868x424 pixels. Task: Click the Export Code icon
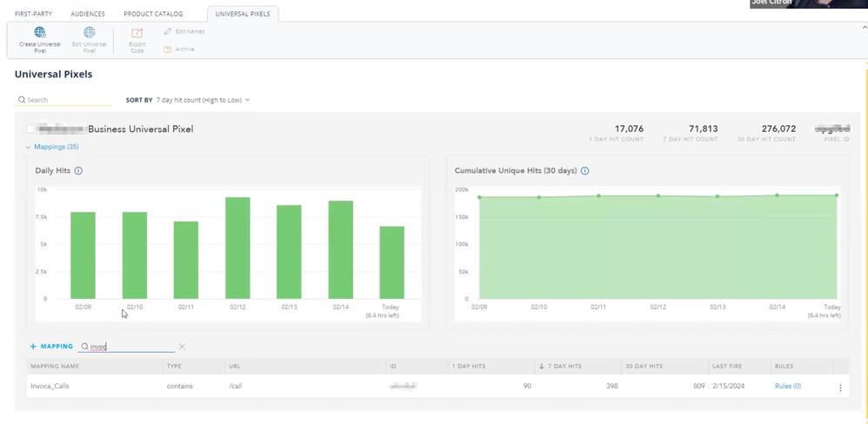coord(137,33)
